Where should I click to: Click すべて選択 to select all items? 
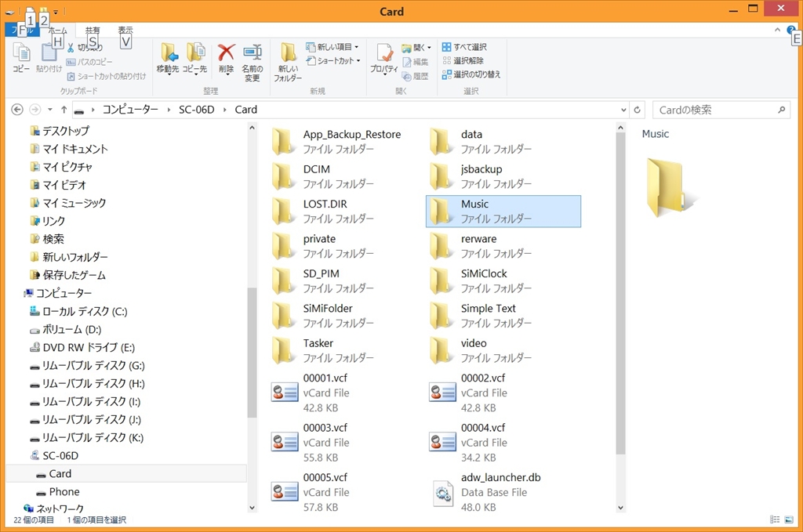tap(464, 47)
